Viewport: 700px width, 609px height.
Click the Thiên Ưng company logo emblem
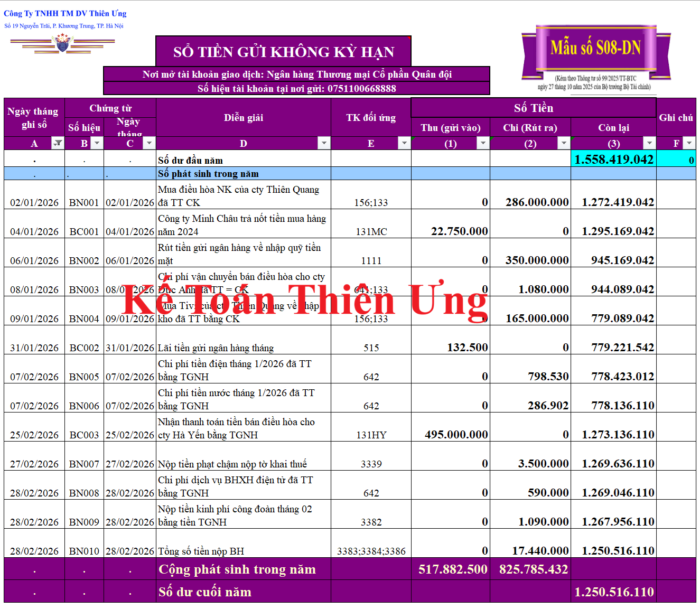click(x=62, y=43)
